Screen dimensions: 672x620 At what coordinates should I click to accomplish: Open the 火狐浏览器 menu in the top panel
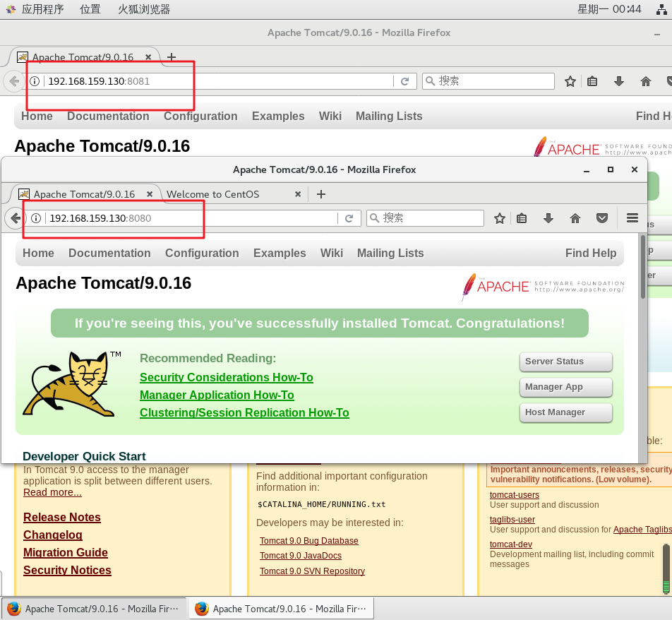[144, 9]
